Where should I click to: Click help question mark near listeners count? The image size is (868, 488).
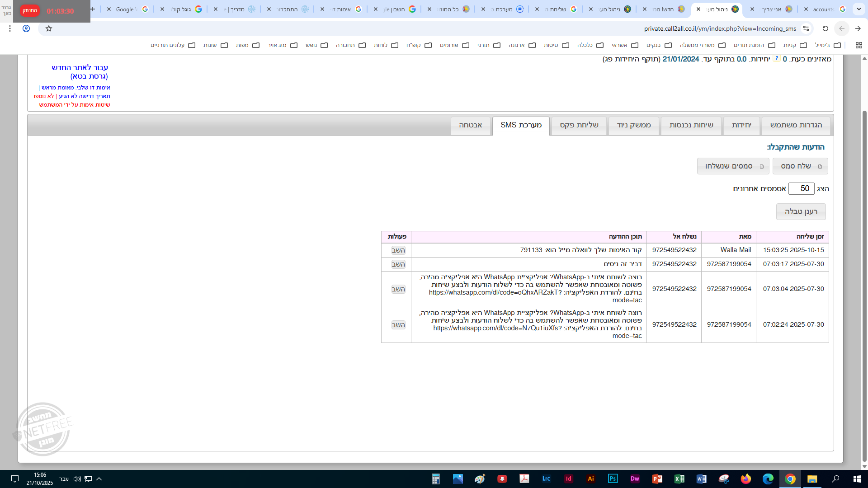pyautogui.click(x=777, y=59)
